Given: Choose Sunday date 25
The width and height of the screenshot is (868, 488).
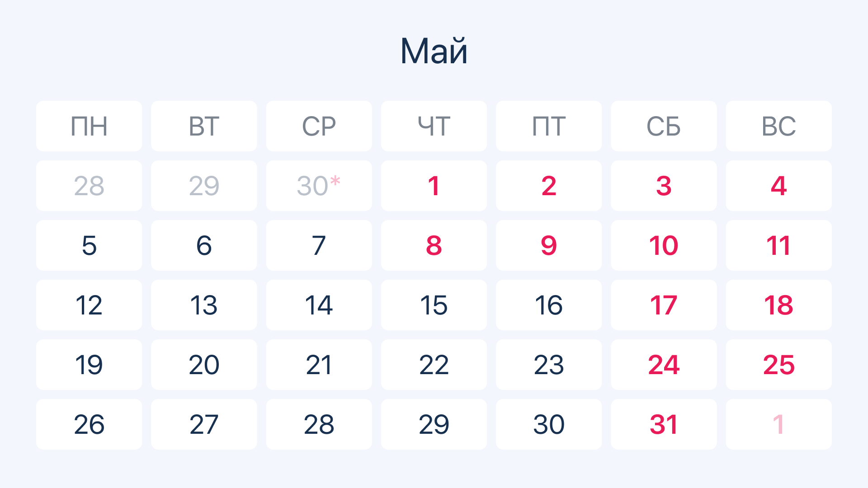Looking at the screenshot, I should click(x=778, y=365).
